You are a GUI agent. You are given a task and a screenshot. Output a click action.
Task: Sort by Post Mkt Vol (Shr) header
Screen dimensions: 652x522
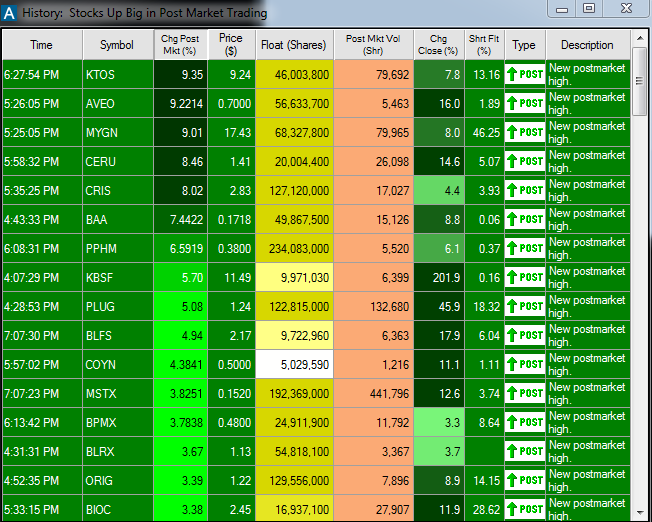click(374, 45)
